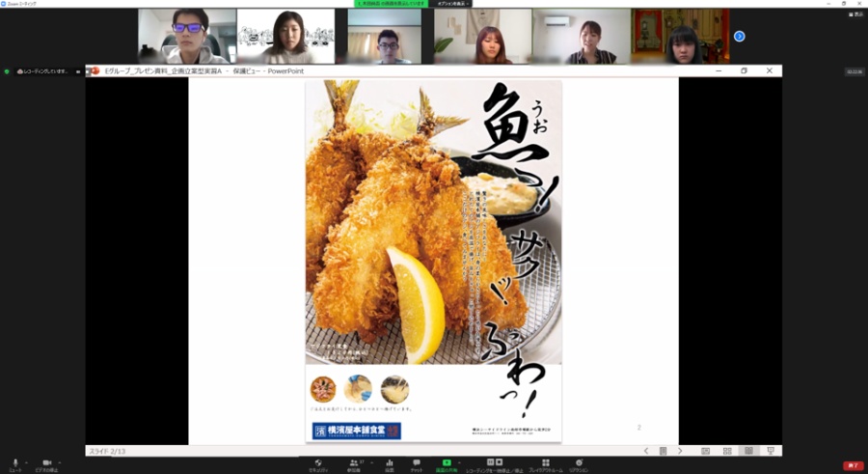Click the red End meeting button
The height and width of the screenshot is (474, 868).
(853, 465)
